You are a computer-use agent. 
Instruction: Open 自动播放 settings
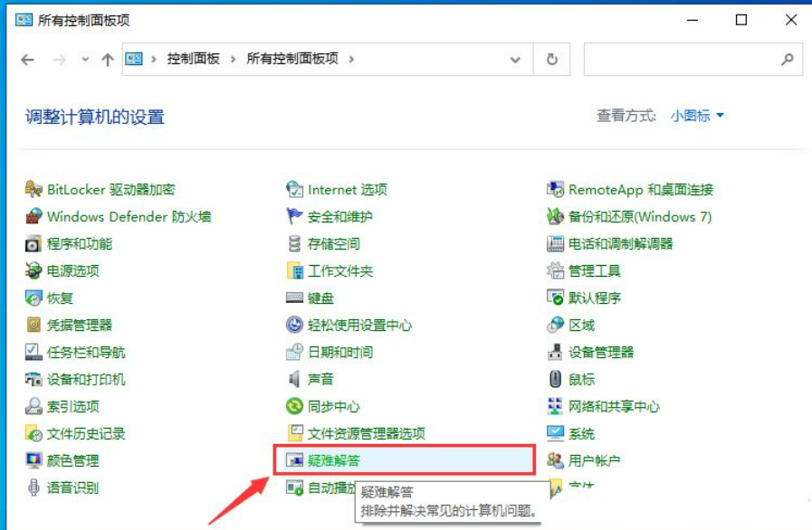320,487
